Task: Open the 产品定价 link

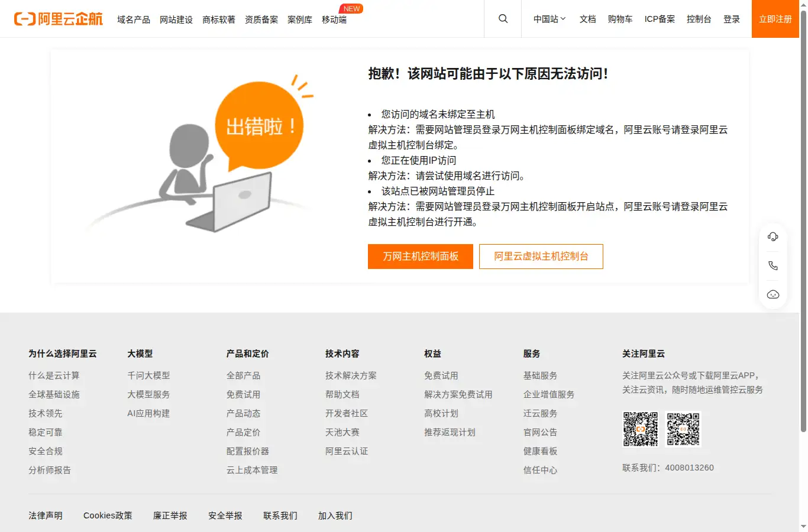Action: 243,432
